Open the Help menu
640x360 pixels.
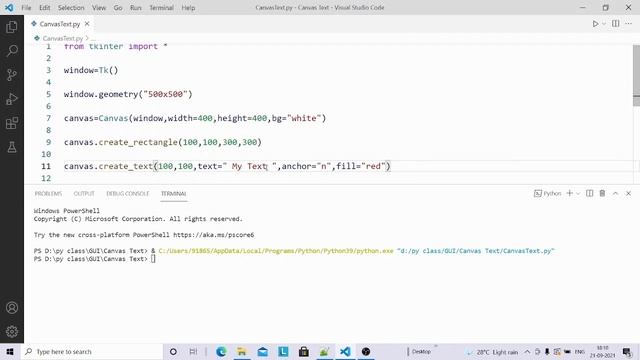[188, 8]
